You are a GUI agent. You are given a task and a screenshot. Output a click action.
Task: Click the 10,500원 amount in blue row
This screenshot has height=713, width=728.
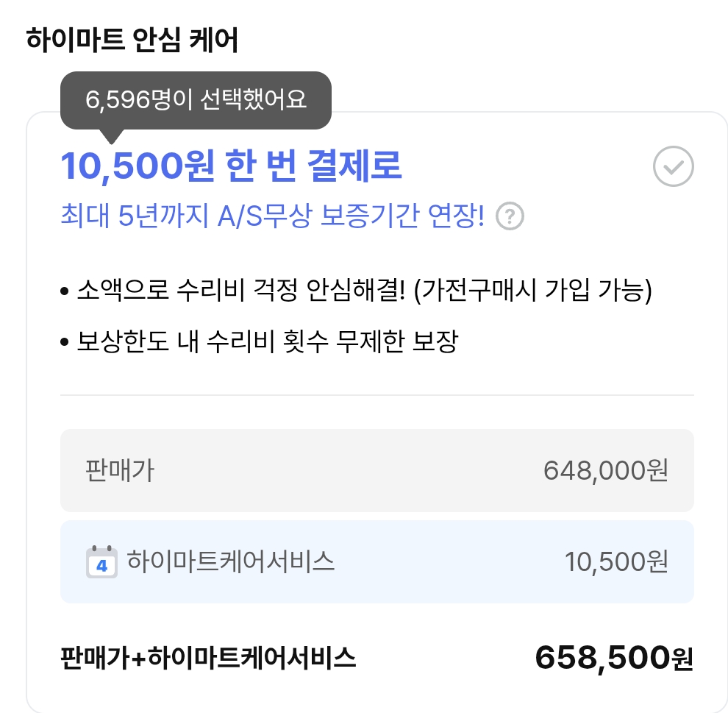pos(615,562)
